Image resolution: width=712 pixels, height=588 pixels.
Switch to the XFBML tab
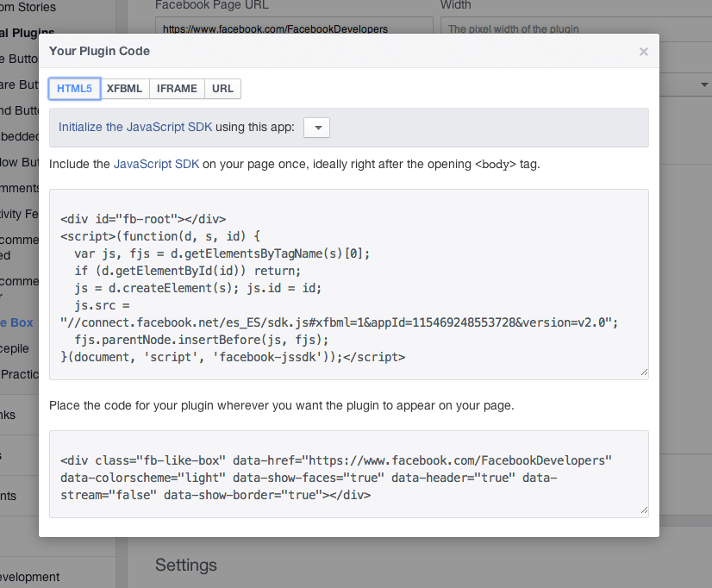(x=125, y=89)
